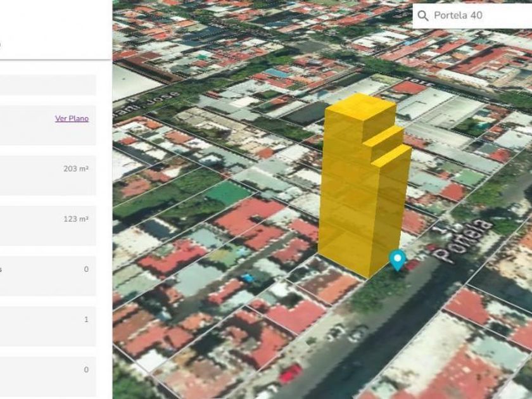Click the "Portela 40" search field

click(x=478, y=15)
